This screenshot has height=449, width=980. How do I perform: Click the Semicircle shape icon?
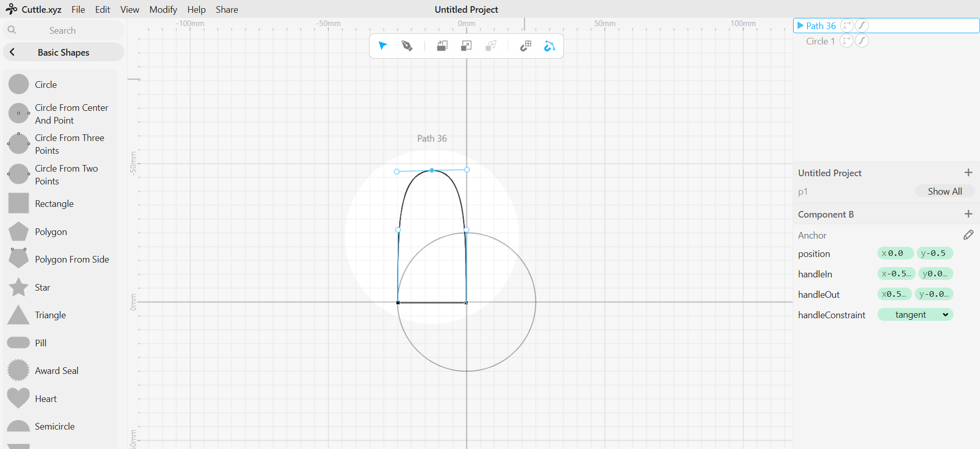[x=18, y=426]
